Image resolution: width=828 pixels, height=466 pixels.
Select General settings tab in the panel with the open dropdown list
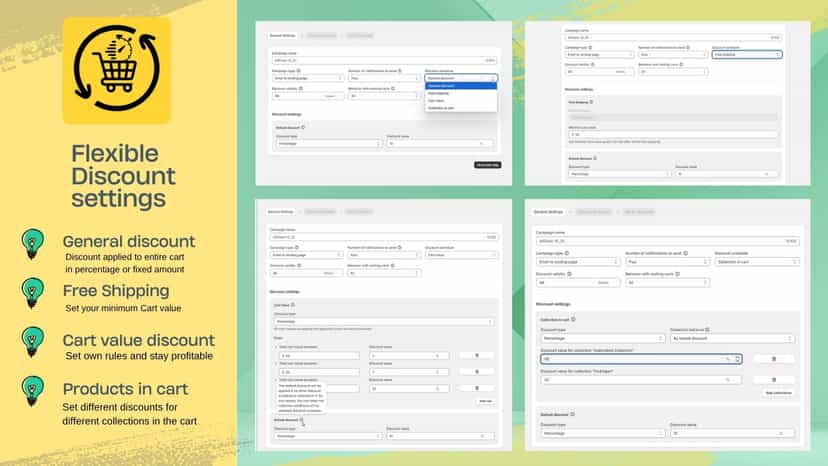click(283, 35)
